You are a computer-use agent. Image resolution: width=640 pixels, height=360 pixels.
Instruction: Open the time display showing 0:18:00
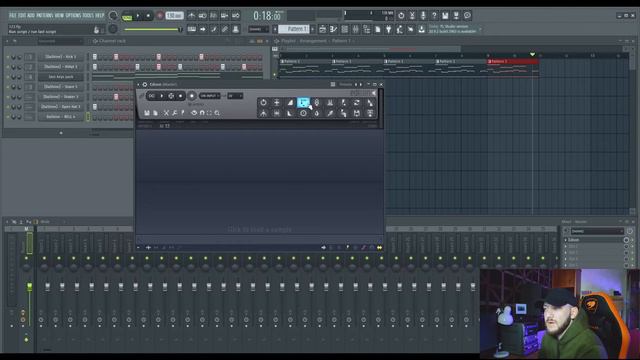pos(267,16)
